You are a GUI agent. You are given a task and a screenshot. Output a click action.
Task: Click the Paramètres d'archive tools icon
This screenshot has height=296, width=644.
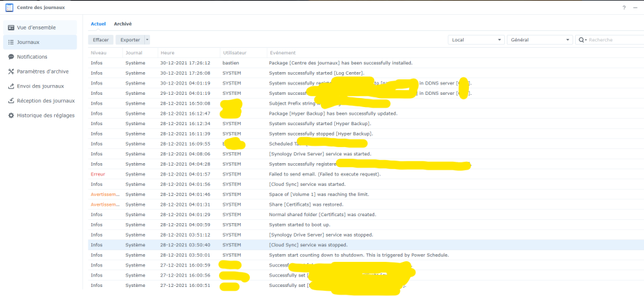[11, 72]
